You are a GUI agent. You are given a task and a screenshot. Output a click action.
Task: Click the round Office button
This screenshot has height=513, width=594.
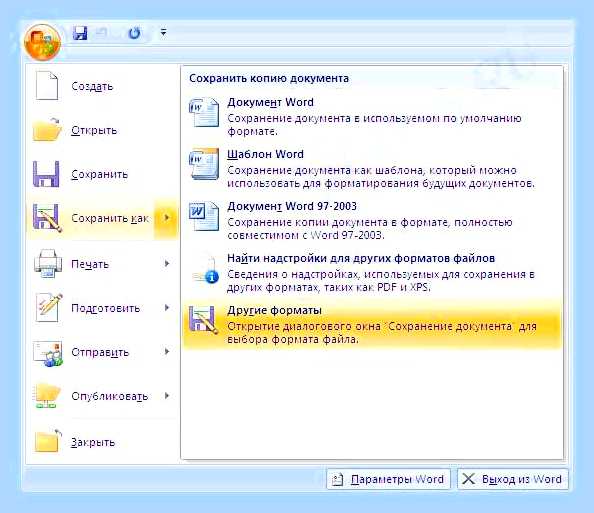42,42
